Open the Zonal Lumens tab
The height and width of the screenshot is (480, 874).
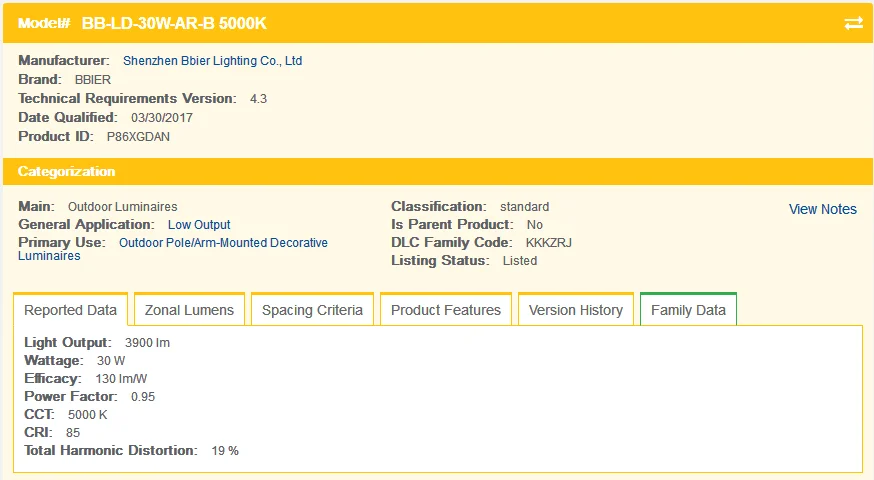(x=189, y=310)
